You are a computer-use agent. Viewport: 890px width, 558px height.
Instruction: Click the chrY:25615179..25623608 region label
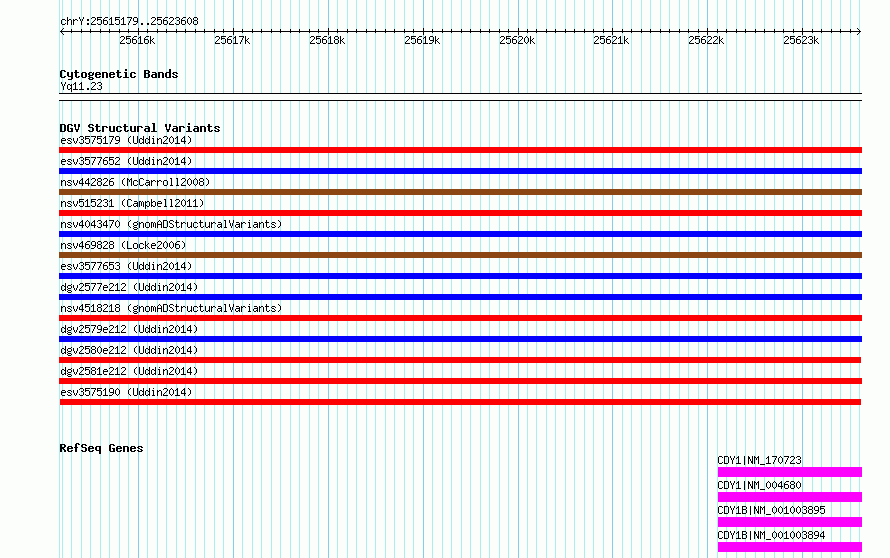click(x=129, y=22)
